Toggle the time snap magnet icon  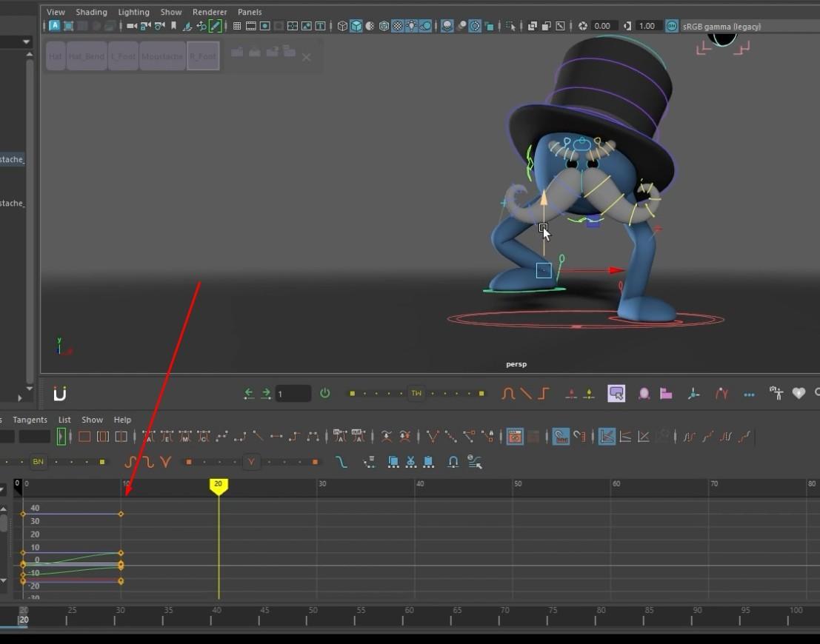tap(561, 437)
